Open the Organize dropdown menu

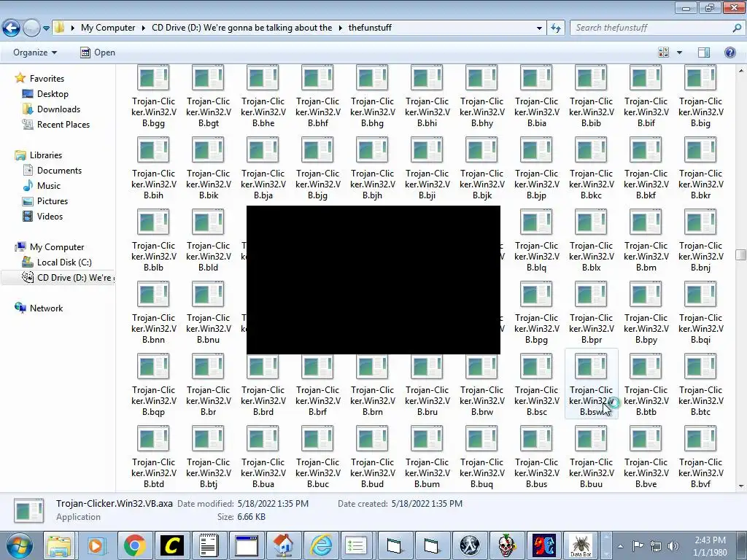pos(35,52)
